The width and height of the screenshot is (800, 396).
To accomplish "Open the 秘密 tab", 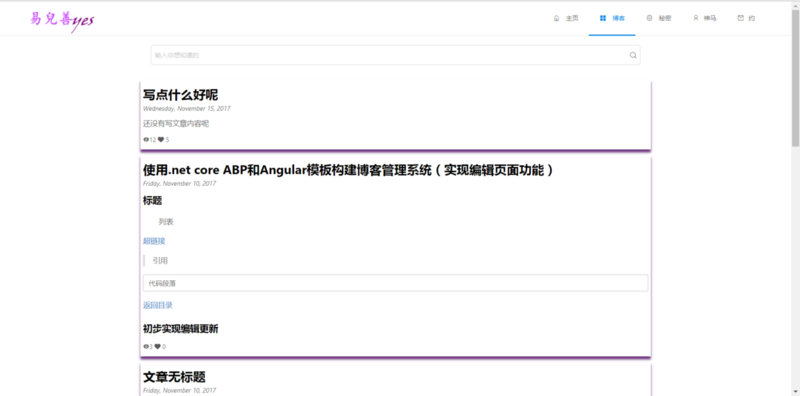I will click(659, 18).
